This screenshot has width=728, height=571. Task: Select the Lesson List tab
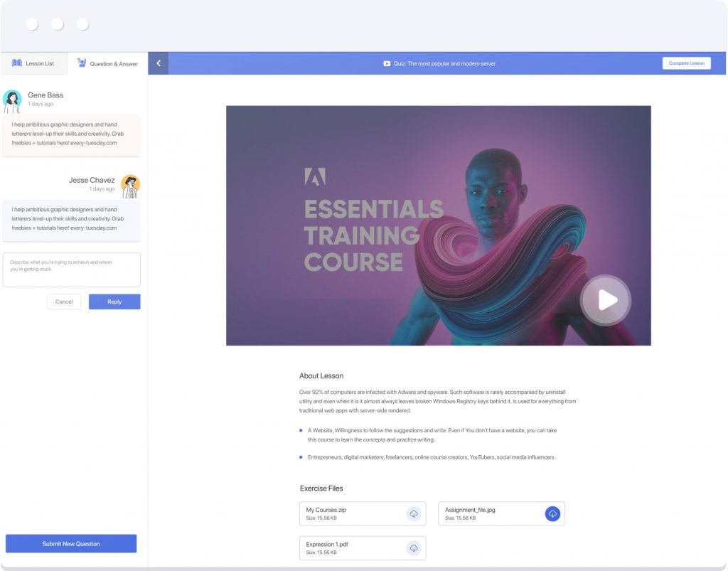point(35,63)
